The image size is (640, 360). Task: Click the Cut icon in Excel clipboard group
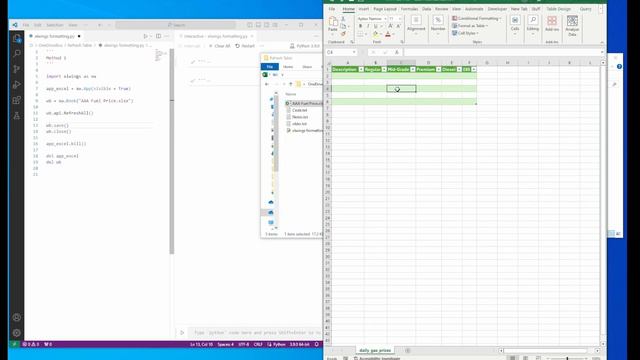(343, 19)
